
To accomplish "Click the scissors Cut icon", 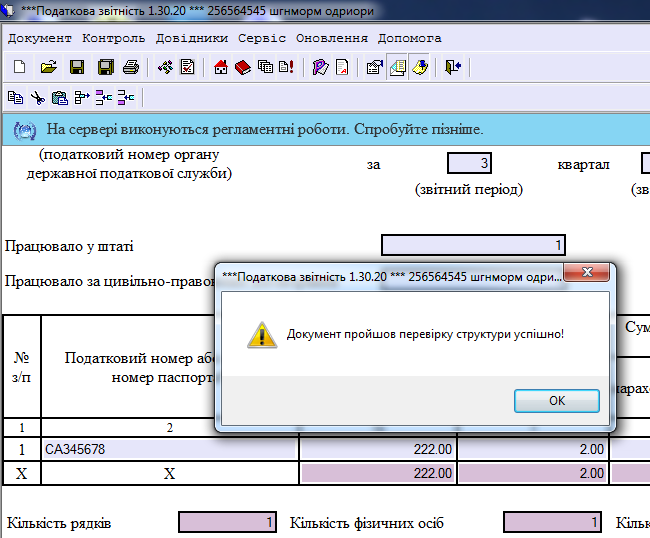I will click(37, 97).
